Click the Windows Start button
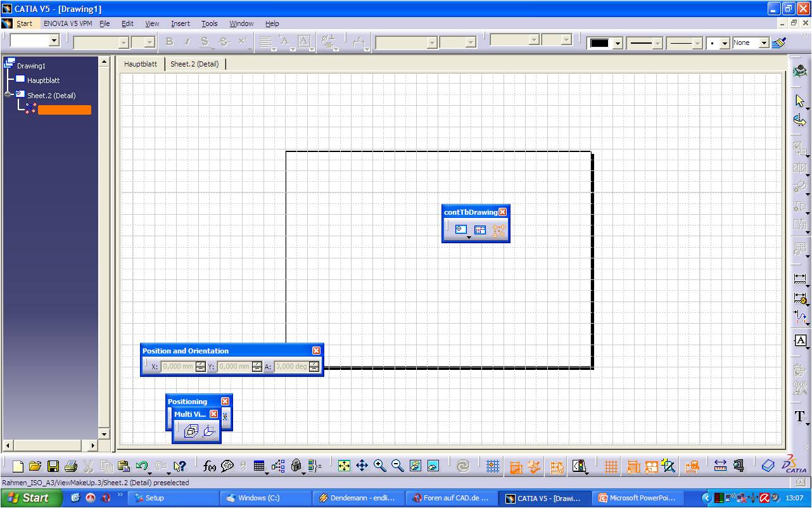The height and width of the screenshot is (508, 812). (30, 498)
